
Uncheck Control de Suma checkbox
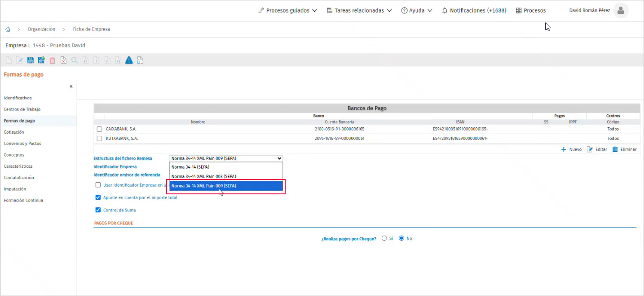(x=98, y=210)
